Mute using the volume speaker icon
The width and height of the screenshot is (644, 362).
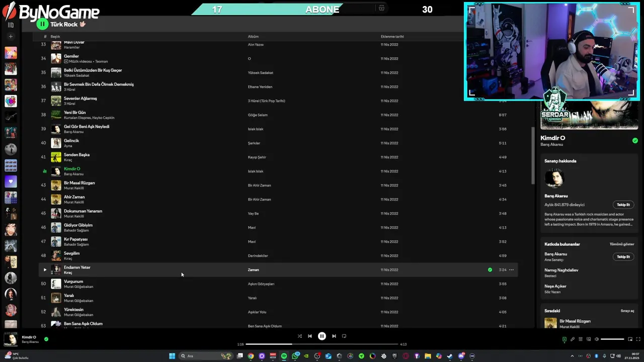click(x=597, y=339)
